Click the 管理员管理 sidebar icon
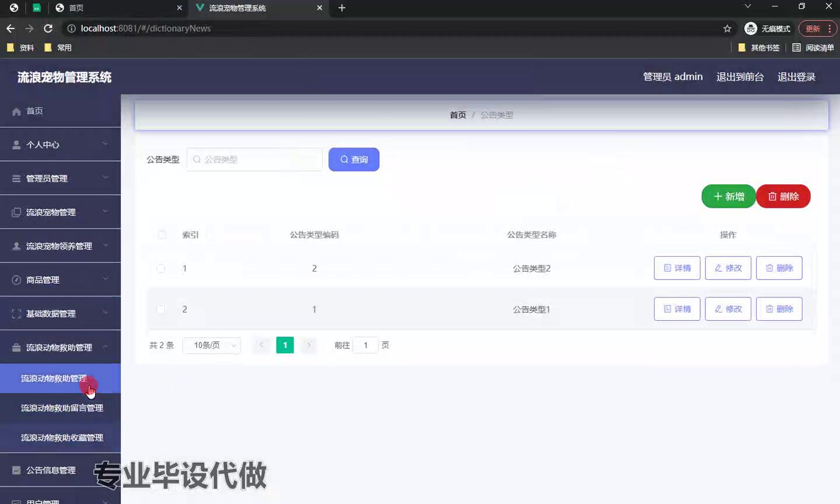This screenshot has width=840, height=504. click(x=16, y=178)
